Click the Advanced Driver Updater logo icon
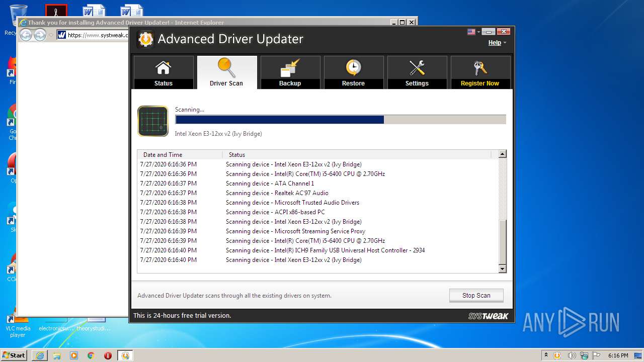Viewport: 644px width, 362px height. tap(145, 39)
